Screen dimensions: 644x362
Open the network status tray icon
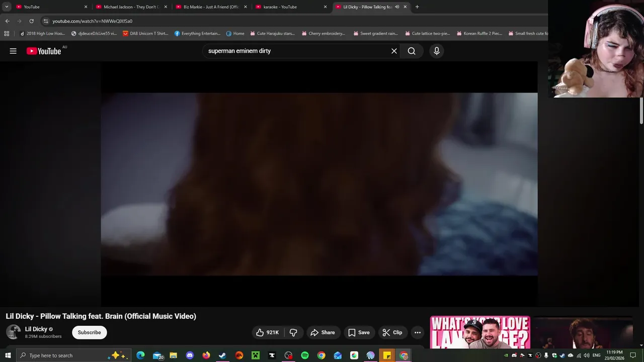(x=579, y=355)
